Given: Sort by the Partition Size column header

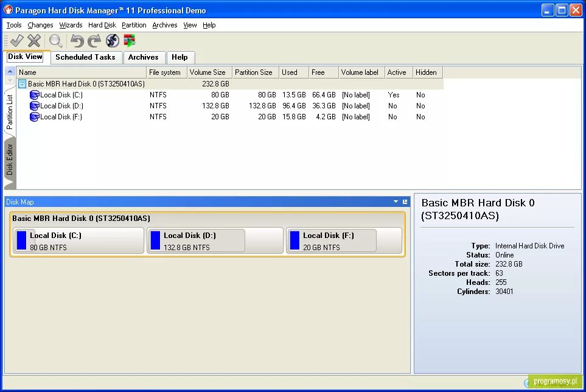Looking at the screenshot, I should 256,72.
